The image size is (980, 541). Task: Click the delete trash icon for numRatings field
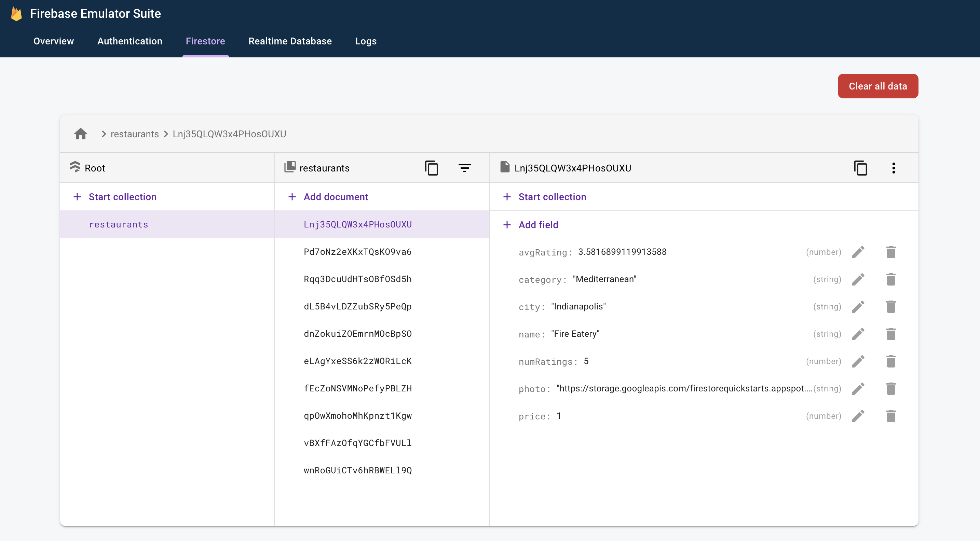[x=891, y=361]
